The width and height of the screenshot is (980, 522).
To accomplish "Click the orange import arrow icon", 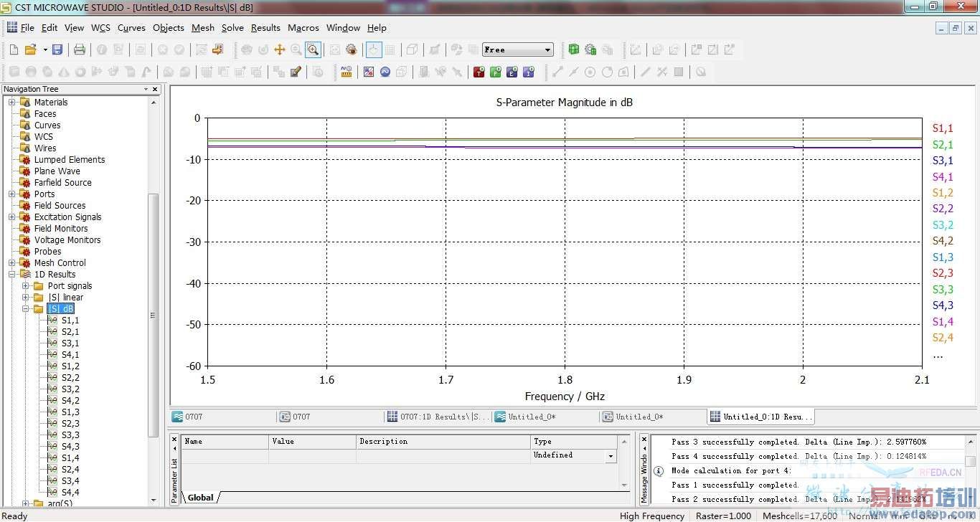I will [218, 49].
